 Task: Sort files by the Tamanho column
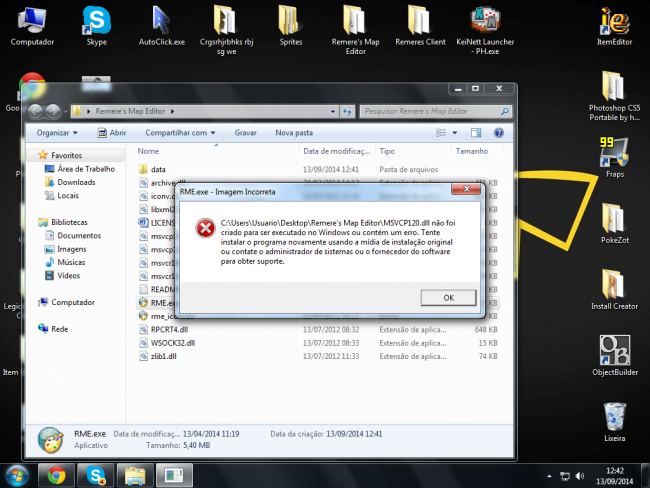tap(477, 151)
